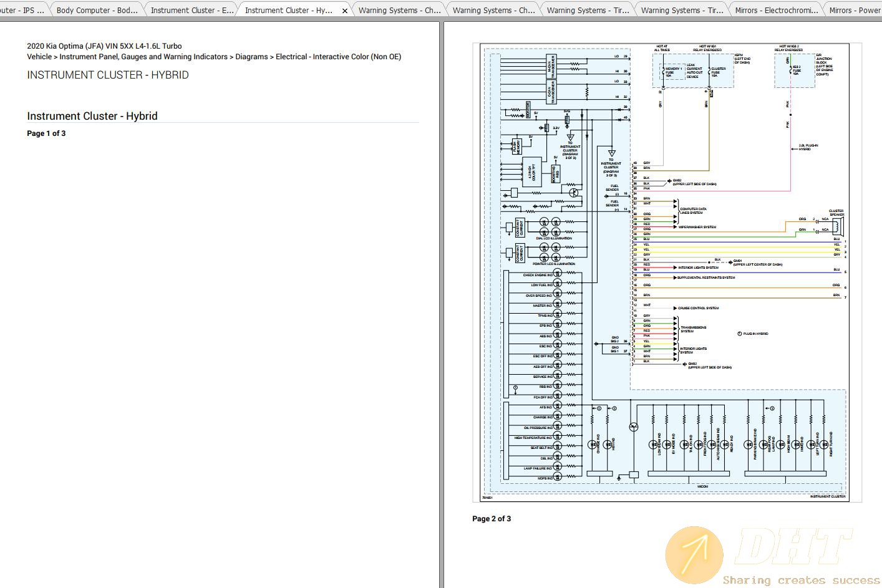
Task: Click the MICOM label at diagram bottom
Action: (x=703, y=486)
